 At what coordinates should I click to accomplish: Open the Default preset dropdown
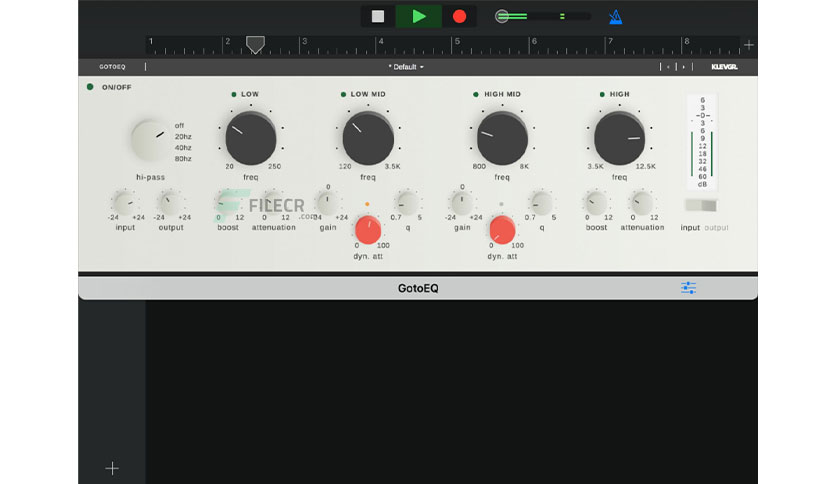(406, 67)
